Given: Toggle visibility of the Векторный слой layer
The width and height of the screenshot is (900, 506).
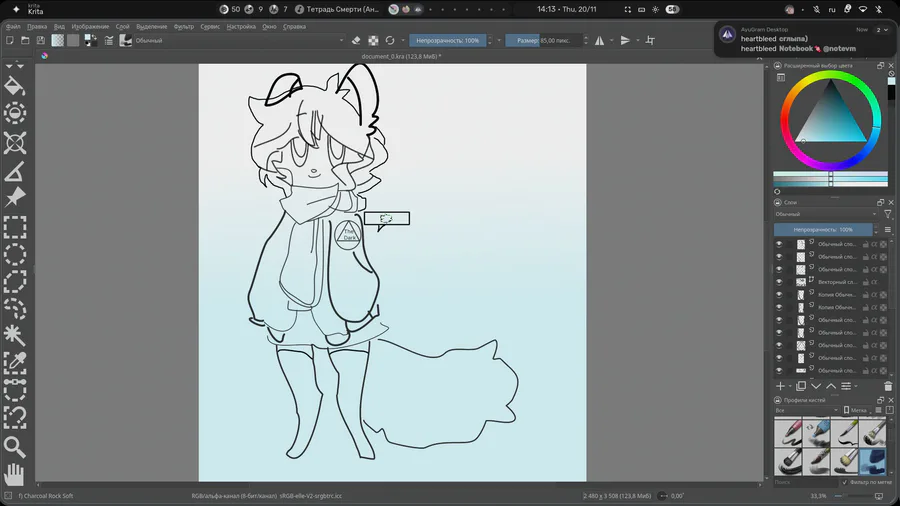Looking at the screenshot, I should coord(779,282).
